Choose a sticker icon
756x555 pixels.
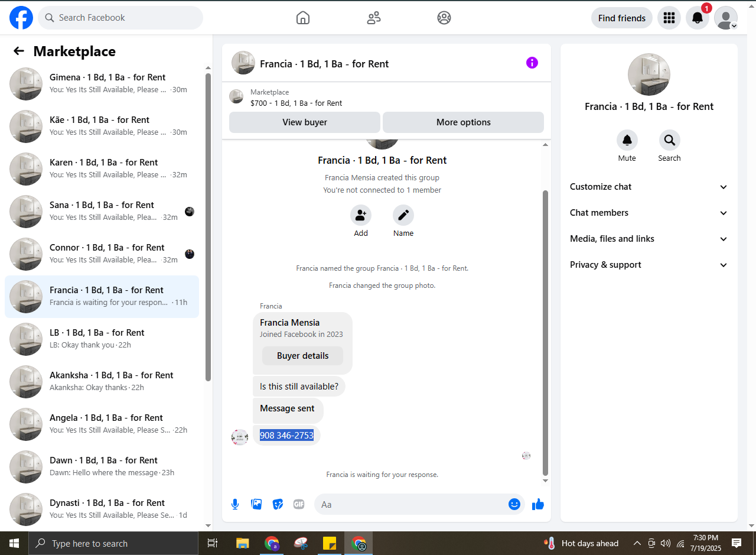click(x=278, y=504)
